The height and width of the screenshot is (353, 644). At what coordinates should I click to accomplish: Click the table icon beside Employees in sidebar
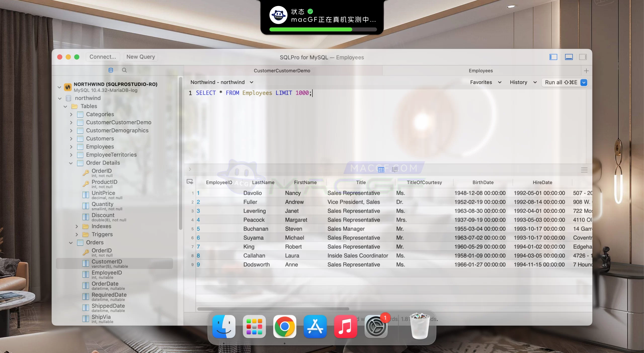80,146
